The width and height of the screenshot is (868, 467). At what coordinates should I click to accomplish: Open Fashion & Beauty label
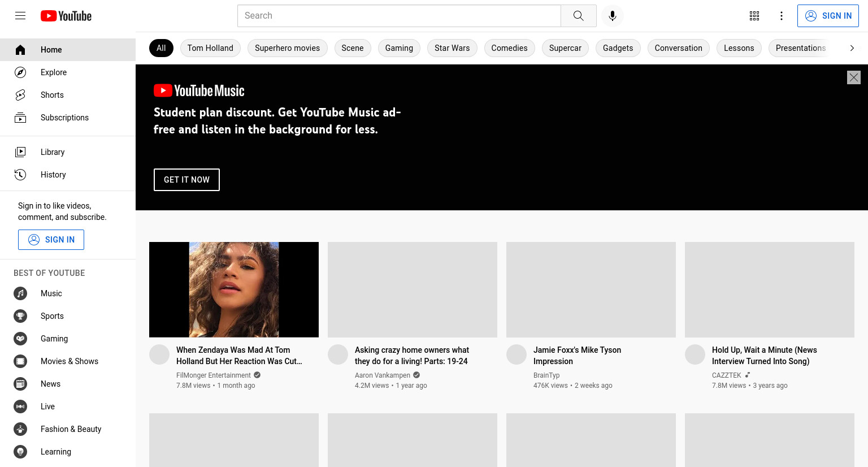71,429
